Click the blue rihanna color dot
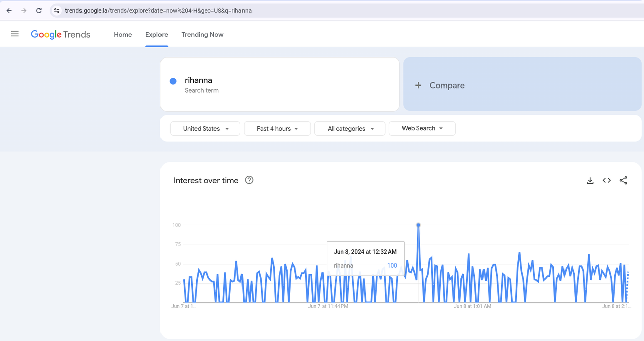This screenshot has width=644, height=341. 173,81
